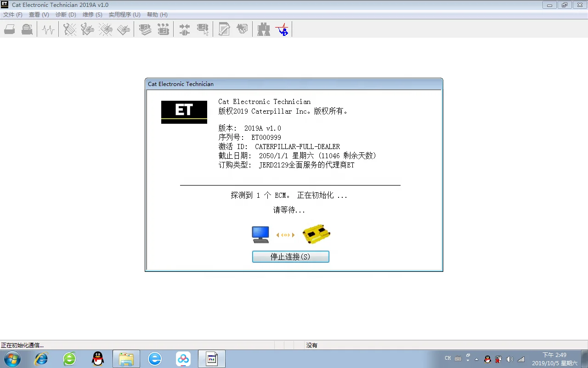Screen dimensions: 588x368
Task: Click serial number text ET000999
Action: pos(266,138)
